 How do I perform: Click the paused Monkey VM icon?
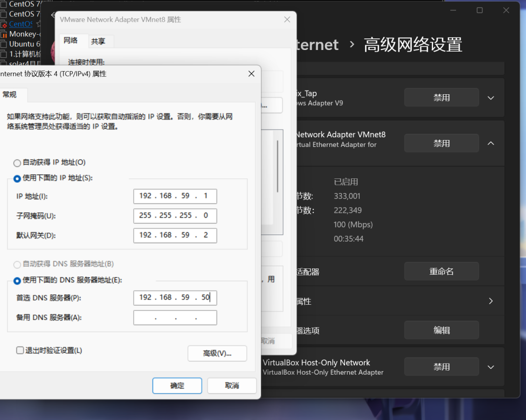[x=4, y=34]
